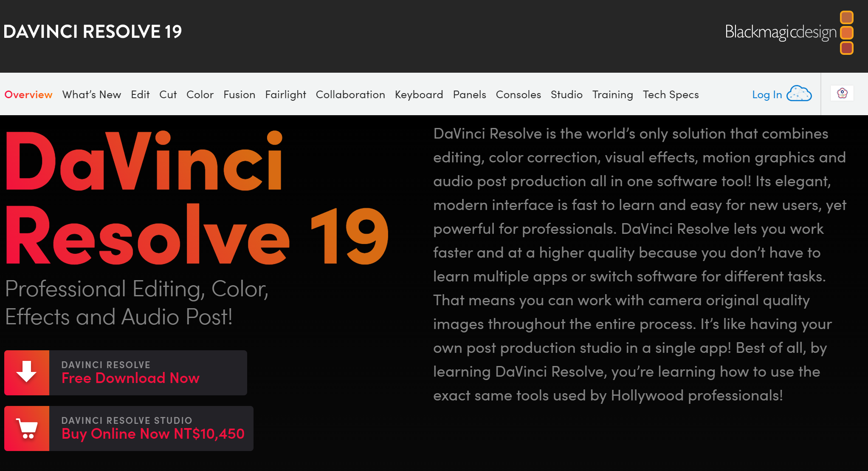This screenshot has height=471, width=868.
Task: Open the Fusion tab
Action: (240, 94)
